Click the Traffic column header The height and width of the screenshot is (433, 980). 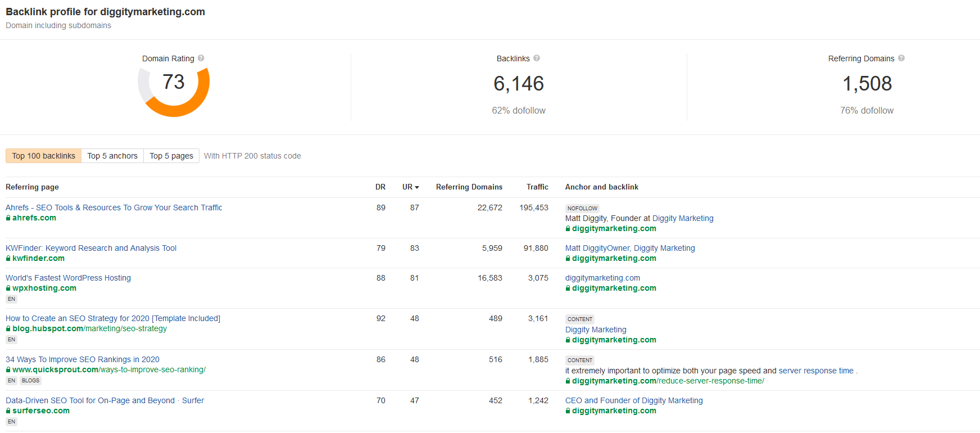pyautogui.click(x=537, y=187)
